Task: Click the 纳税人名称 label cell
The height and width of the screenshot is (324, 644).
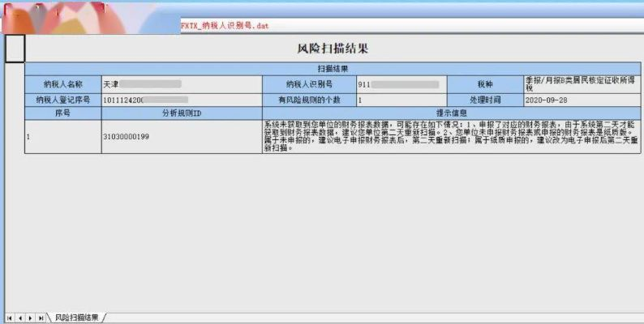Action: tap(62, 84)
